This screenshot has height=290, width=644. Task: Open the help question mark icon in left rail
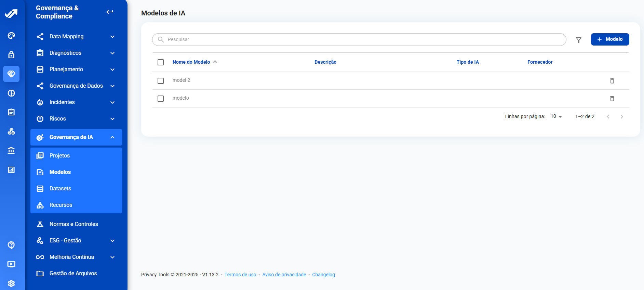coord(11,245)
